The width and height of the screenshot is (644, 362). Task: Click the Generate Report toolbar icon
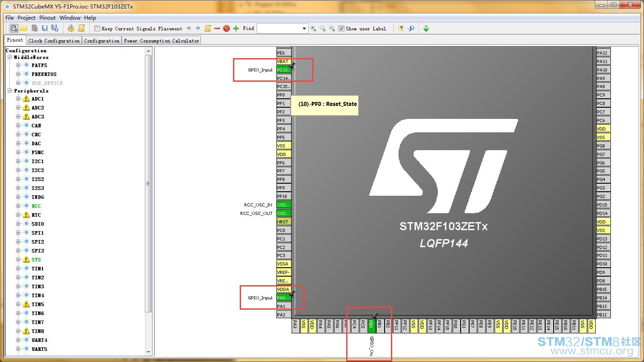pos(81,28)
